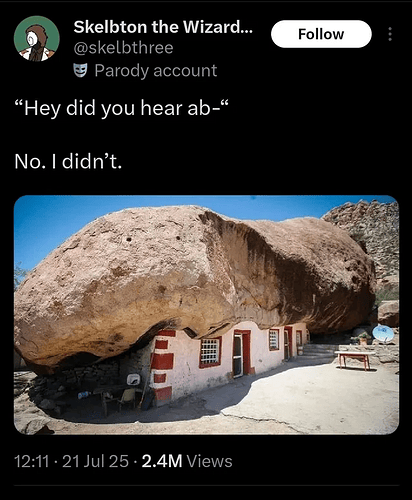
Task: Select the "No. I didn't." text line
Action: [68, 162]
